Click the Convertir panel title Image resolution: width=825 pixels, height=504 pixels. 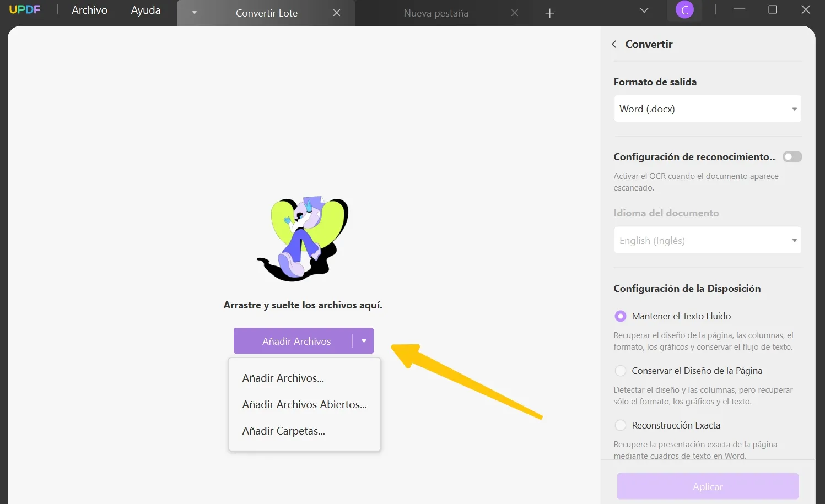pos(649,44)
